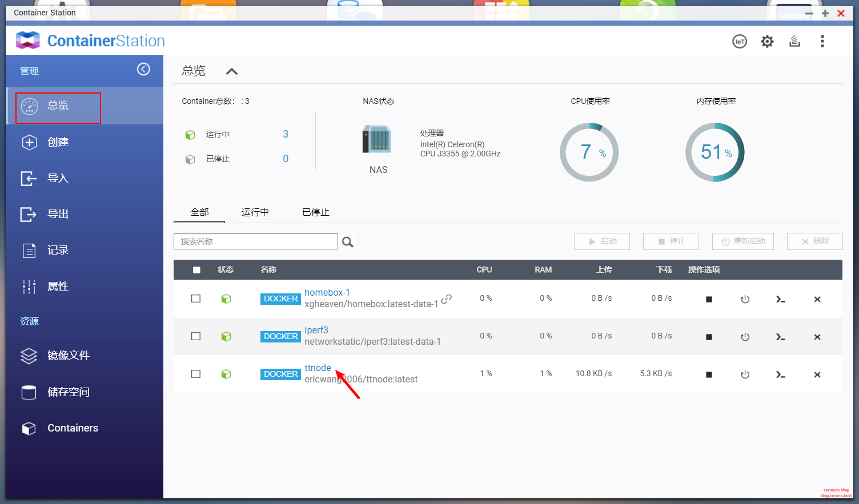This screenshot has height=504, width=859.
Task: Click ttnode running status cube
Action: pos(226,374)
